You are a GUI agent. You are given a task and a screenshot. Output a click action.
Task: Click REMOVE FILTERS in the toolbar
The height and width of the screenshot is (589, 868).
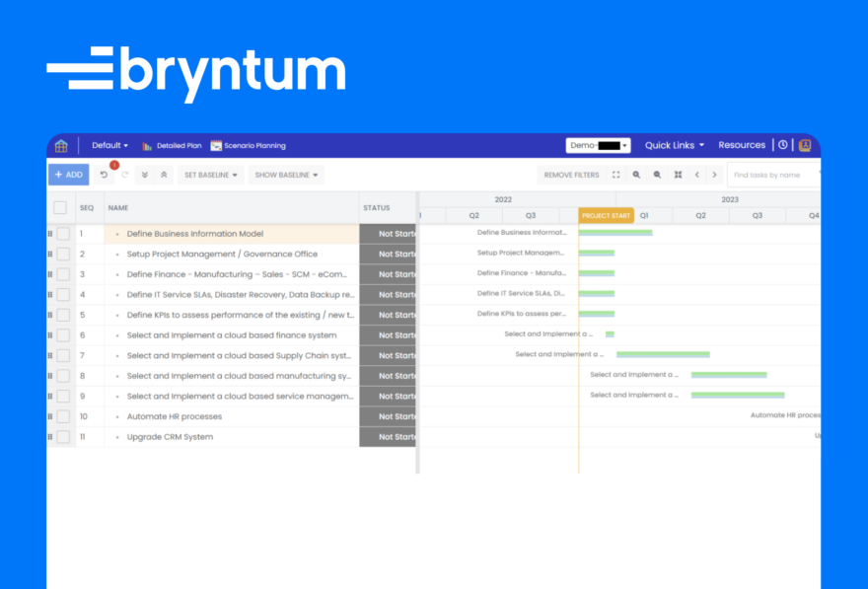570,175
